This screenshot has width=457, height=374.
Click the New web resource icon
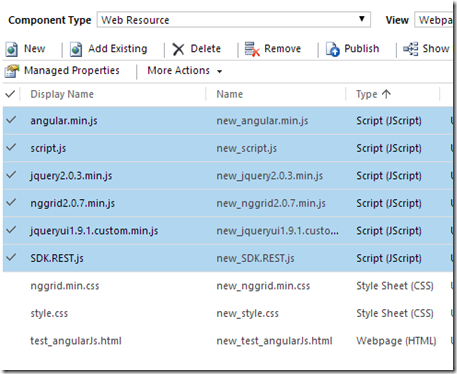tap(12, 50)
